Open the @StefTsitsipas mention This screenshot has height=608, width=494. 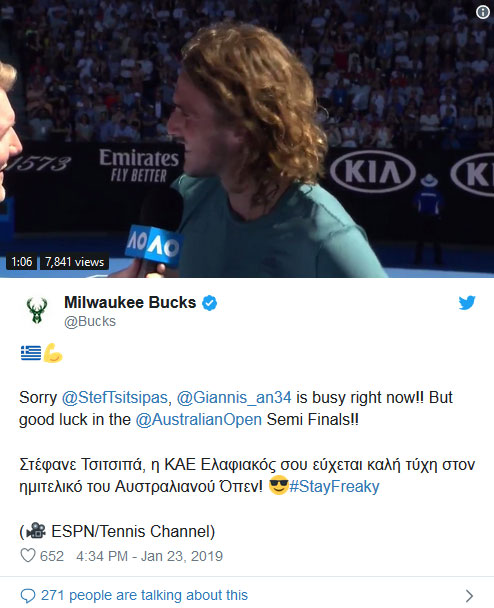pos(115,397)
